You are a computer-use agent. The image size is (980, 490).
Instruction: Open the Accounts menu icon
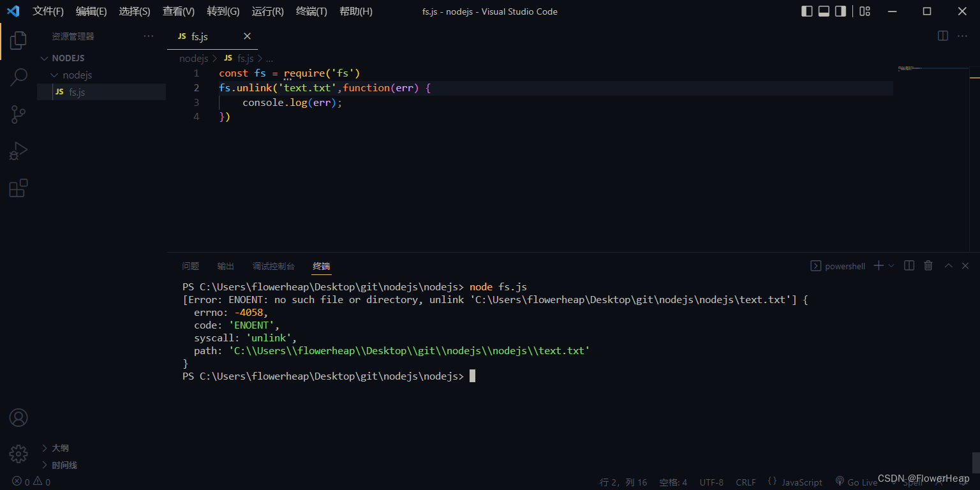pyautogui.click(x=19, y=418)
